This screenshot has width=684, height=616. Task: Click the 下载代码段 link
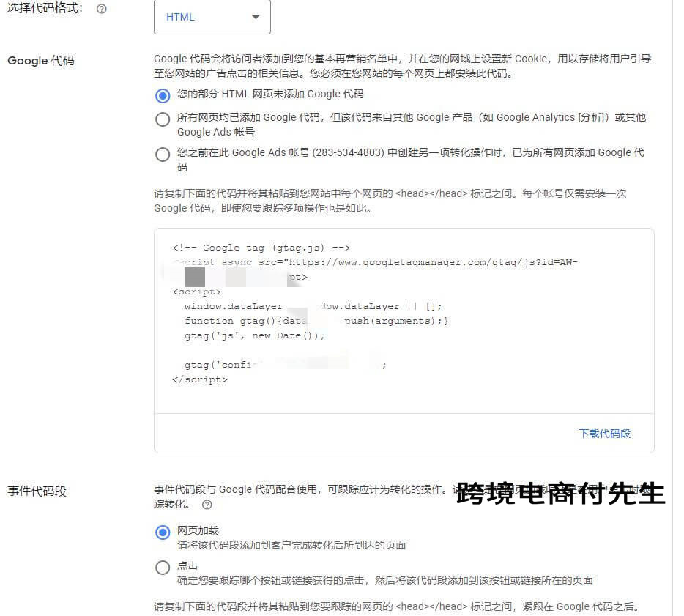[x=604, y=434]
